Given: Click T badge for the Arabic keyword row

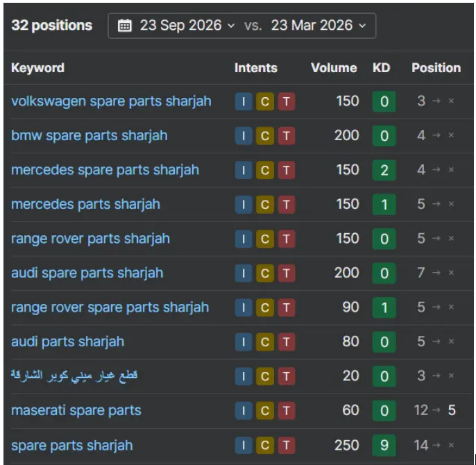Looking at the screenshot, I should pyautogui.click(x=287, y=376).
